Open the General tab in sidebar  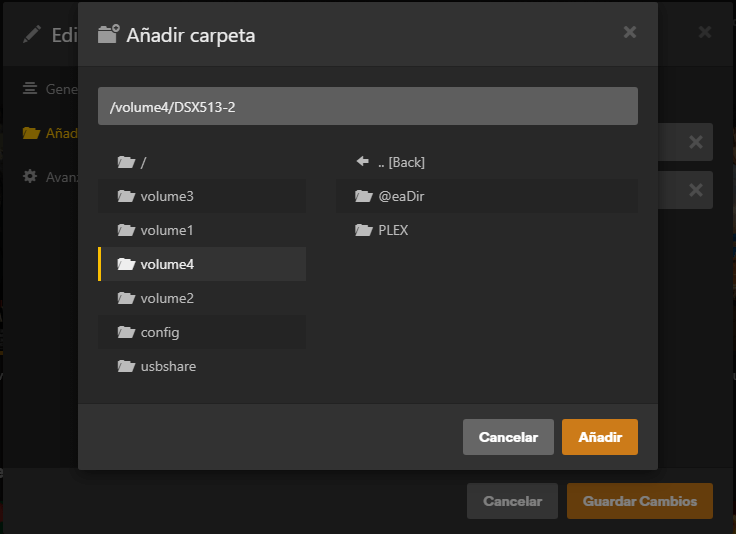point(50,89)
